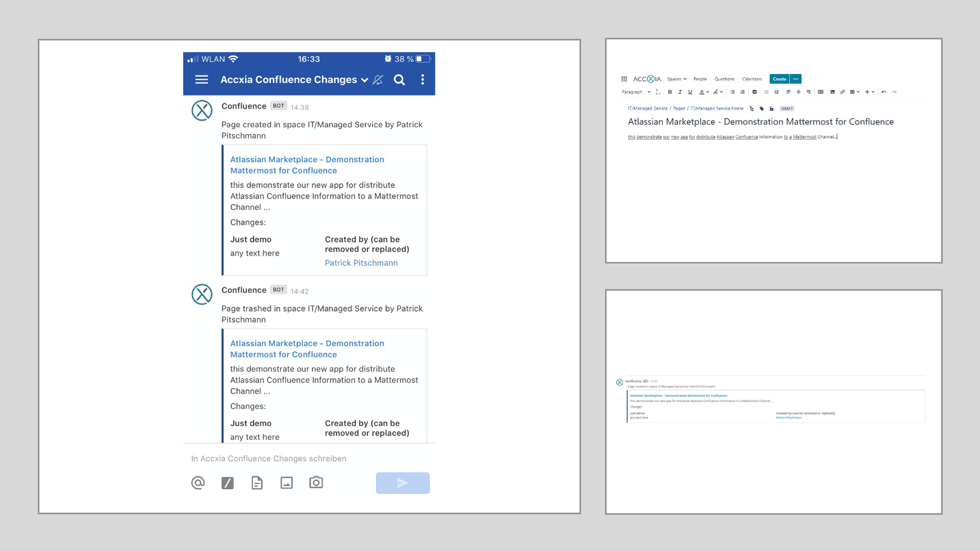This screenshot has width=980, height=551.
Task: Tap the send message button
Action: [402, 483]
